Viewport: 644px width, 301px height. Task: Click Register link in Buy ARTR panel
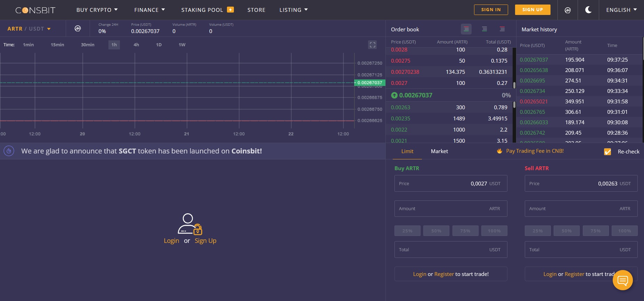[x=444, y=274]
